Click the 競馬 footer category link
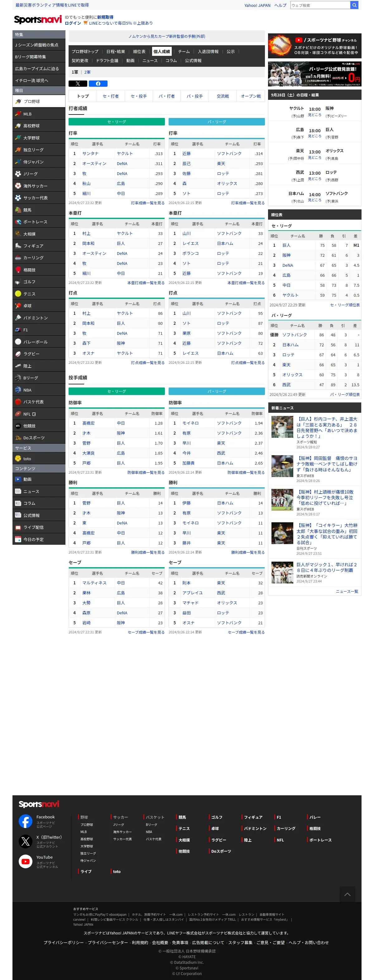This screenshot has height=980, width=374. click(182, 817)
